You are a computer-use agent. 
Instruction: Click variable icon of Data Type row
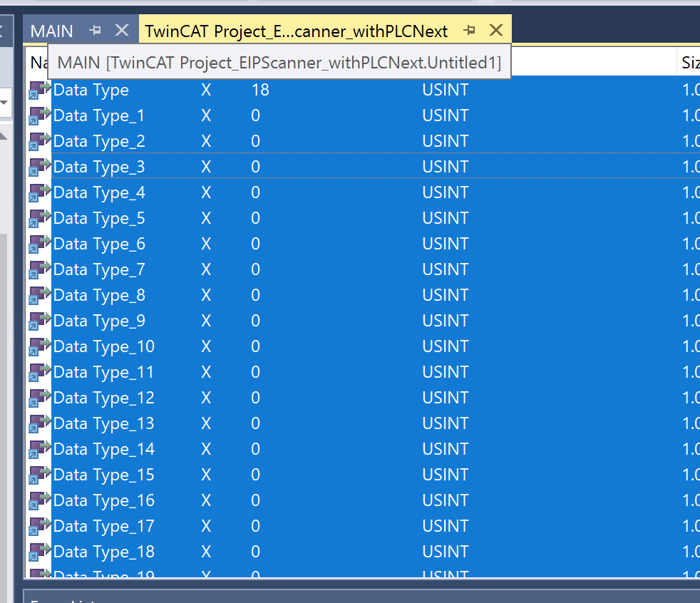(39, 90)
